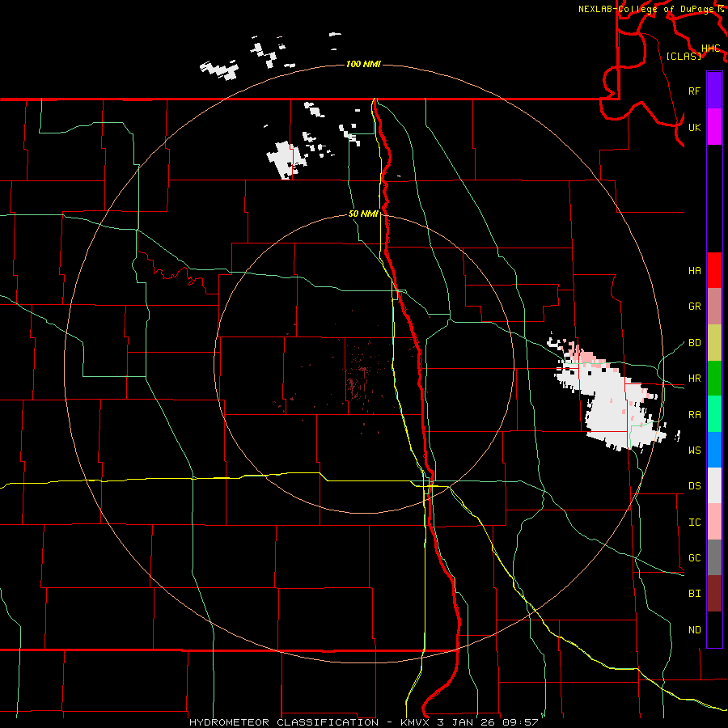Image resolution: width=728 pixels, height=728 pixels.
Task: Click the 'GC' legend label
Action: [694, 557]
